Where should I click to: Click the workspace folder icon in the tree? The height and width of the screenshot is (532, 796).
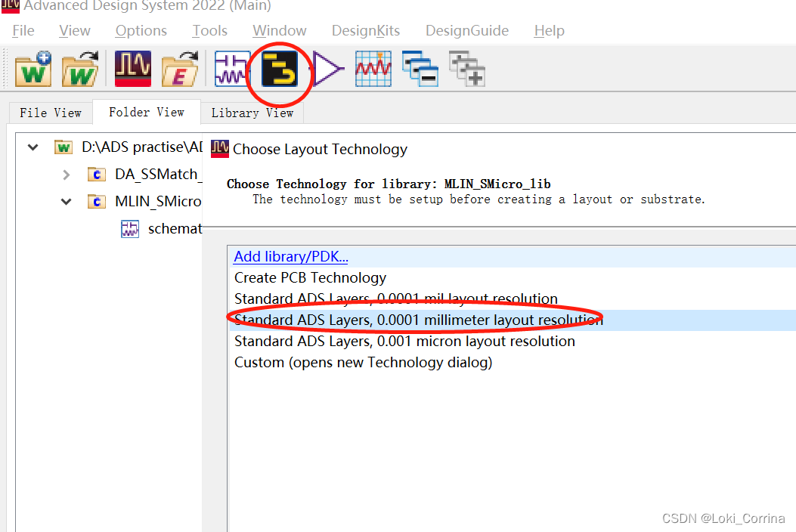[63, 147]
